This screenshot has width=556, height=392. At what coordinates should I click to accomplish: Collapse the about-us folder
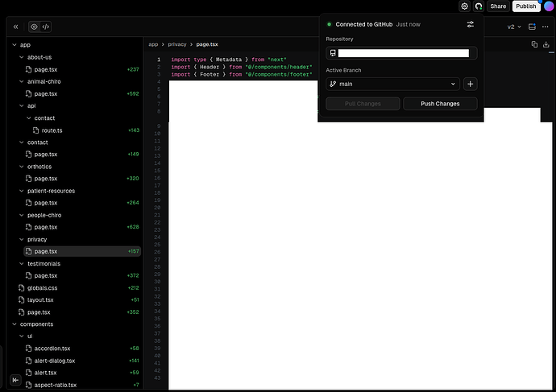pyautogui.click(x=35, y=57)
